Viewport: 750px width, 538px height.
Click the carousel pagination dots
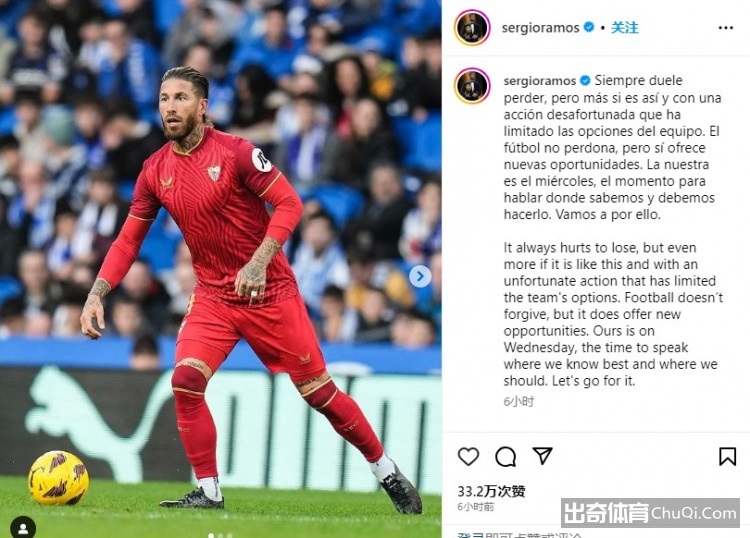221,535
